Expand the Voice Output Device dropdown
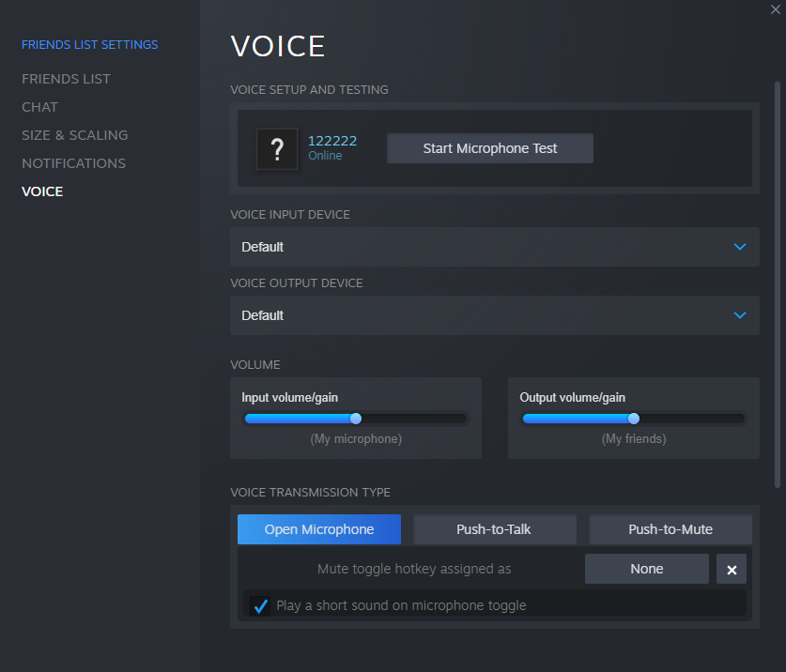This screenshot has width=786, height=672. click(494, 315)
